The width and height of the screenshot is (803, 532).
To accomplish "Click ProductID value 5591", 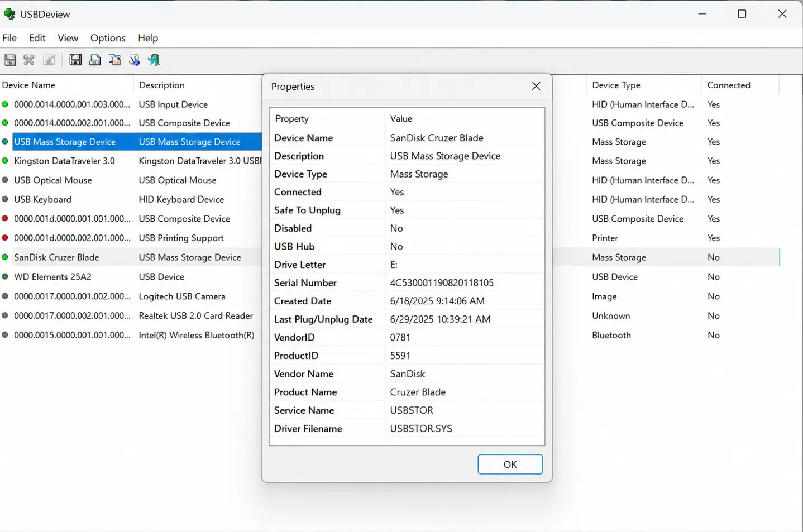I will click(x=400, y=356).
